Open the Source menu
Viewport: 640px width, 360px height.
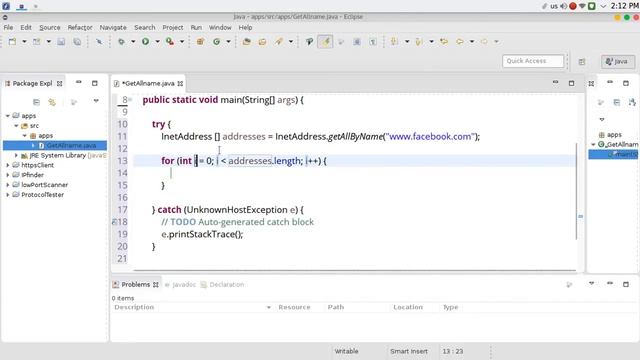coord(50,27)
